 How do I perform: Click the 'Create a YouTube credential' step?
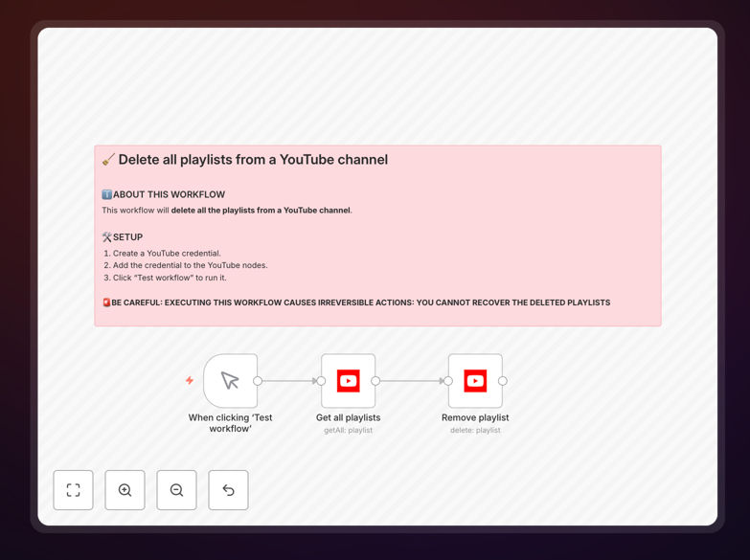point(167,254)
